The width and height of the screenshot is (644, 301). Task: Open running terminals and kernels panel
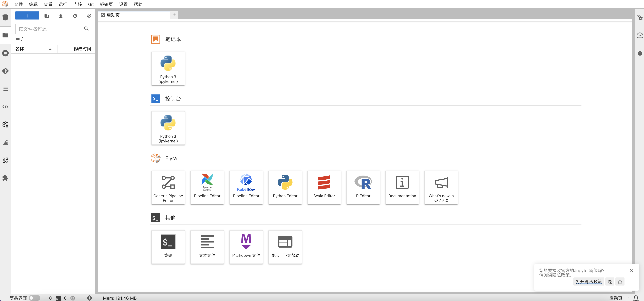click(5, 53)
